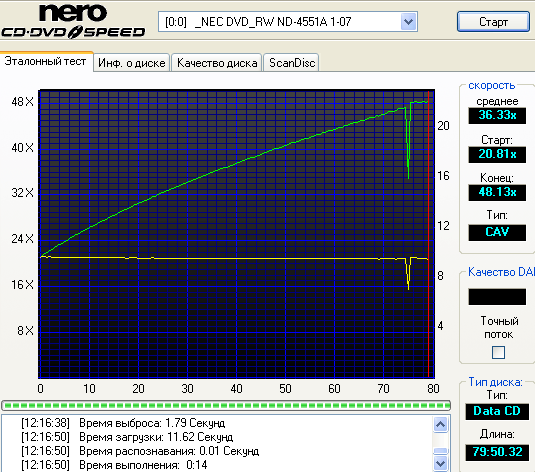Open the ScanDisc tab

coord(292,63)
